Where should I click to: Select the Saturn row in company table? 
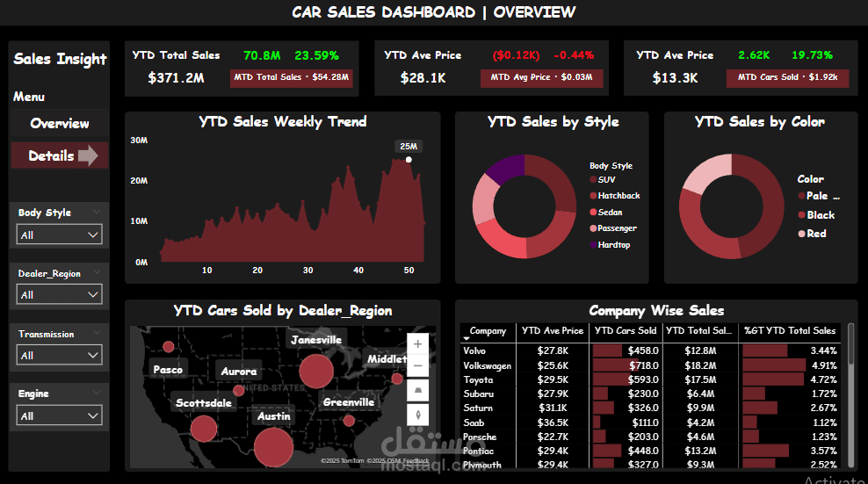point(650,408)
